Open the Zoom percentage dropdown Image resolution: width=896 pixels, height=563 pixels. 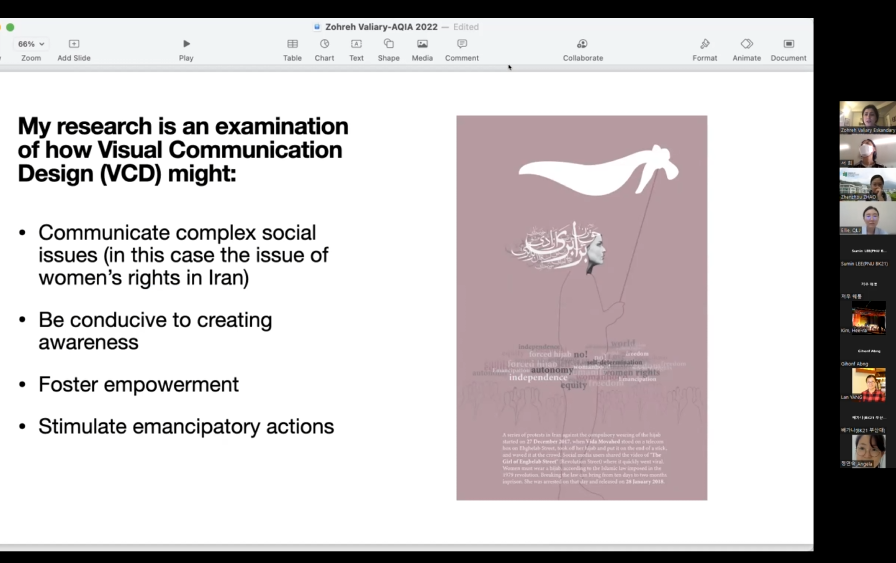click(x=31, y=44)
